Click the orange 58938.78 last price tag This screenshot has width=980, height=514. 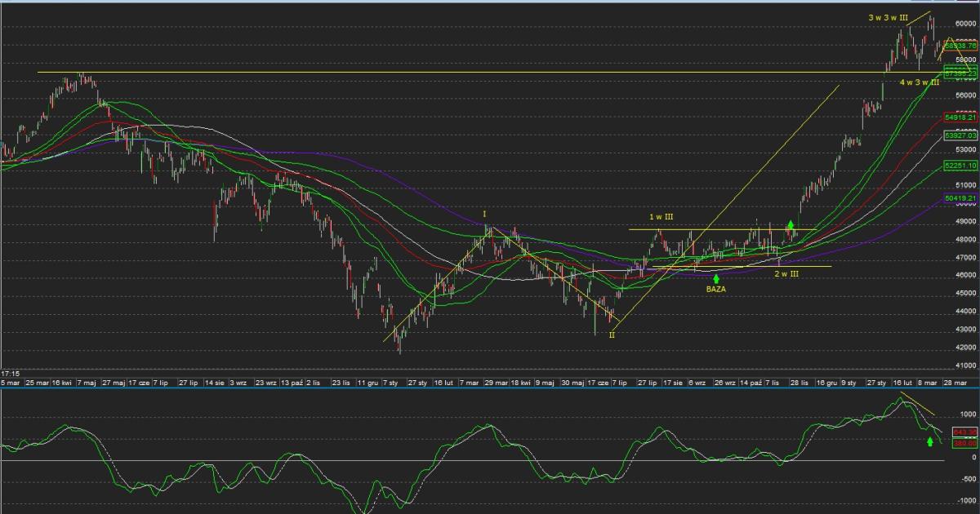961,47
